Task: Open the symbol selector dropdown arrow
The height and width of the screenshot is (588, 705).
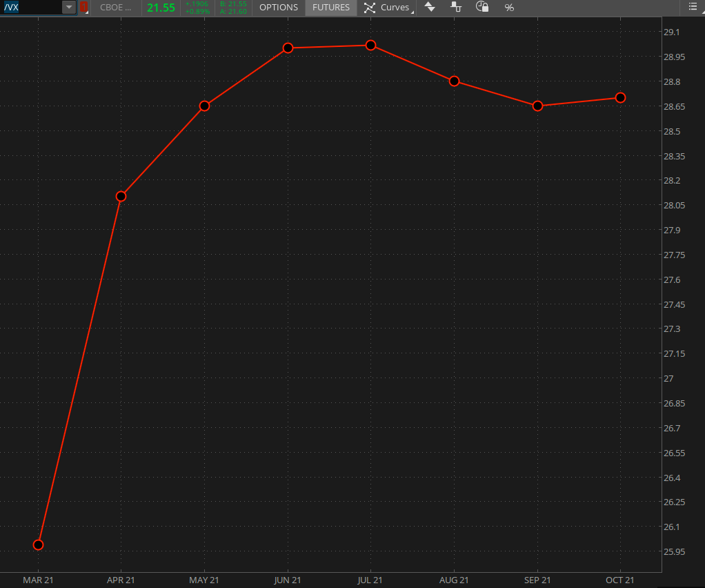Action: (68, 8)
